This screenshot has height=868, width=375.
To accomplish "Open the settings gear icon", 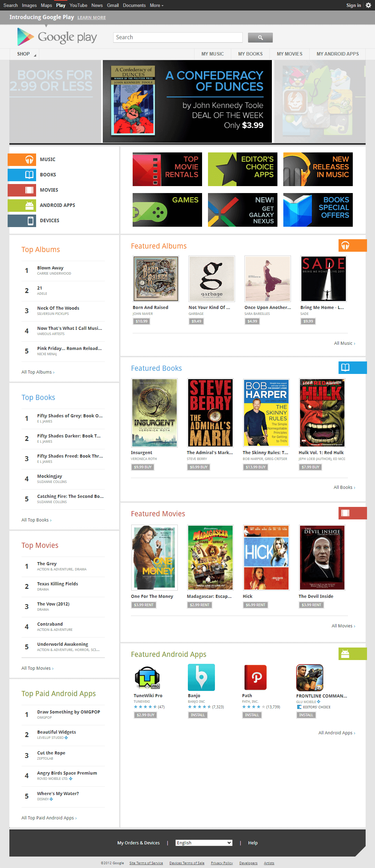I will (x=368, y=5).
